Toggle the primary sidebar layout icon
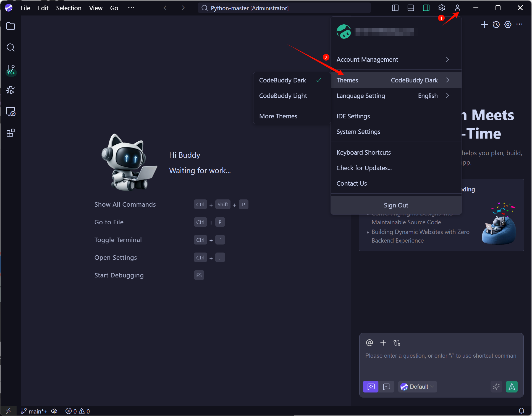Image resolution: width=532 pixels, height=416 pixels. click(x=395, y=8)
